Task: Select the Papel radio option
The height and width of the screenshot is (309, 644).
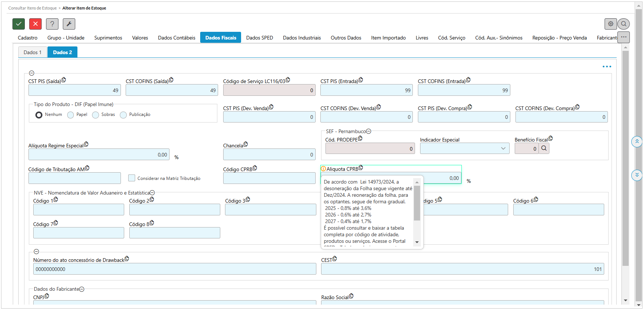Action: point(71,115)
